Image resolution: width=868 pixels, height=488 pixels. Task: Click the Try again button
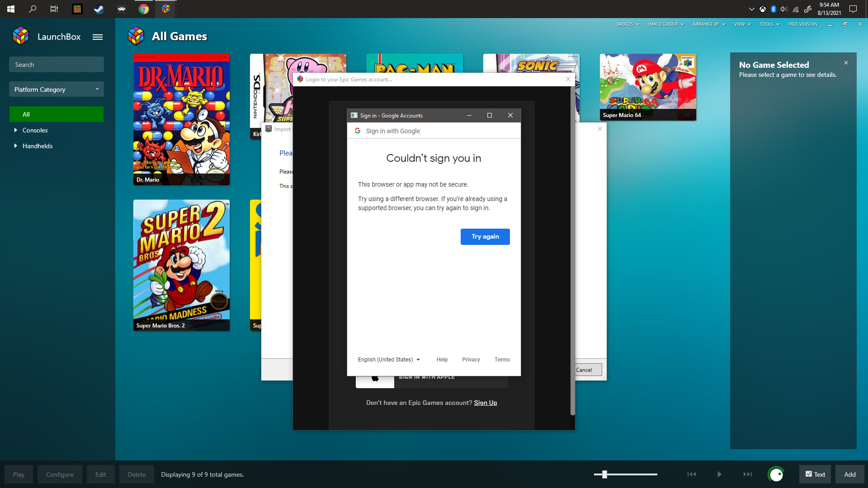click(x=485, y=237)
